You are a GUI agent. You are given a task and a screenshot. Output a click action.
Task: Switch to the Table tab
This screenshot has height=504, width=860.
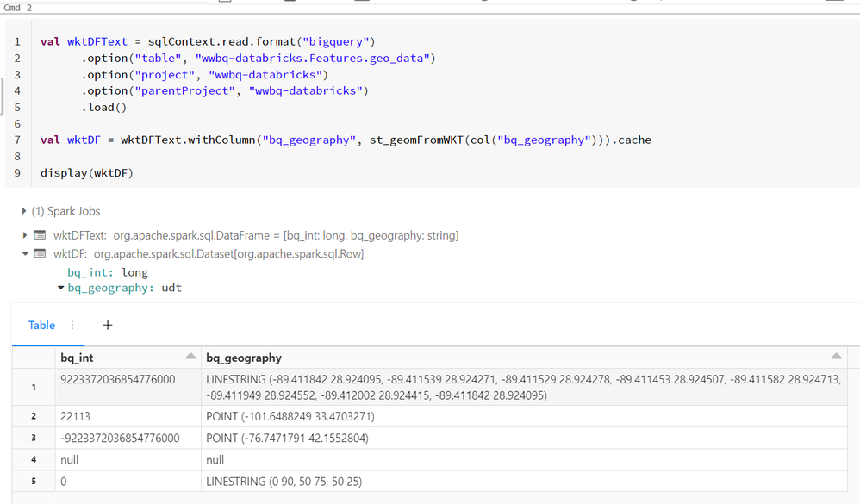coord(41,325)
